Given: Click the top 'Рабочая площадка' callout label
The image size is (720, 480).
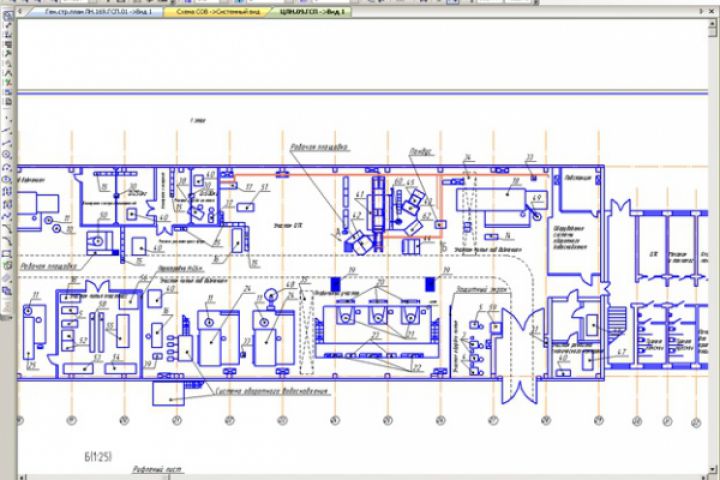Looking at the screenshot, I should (x=320, y=147).
